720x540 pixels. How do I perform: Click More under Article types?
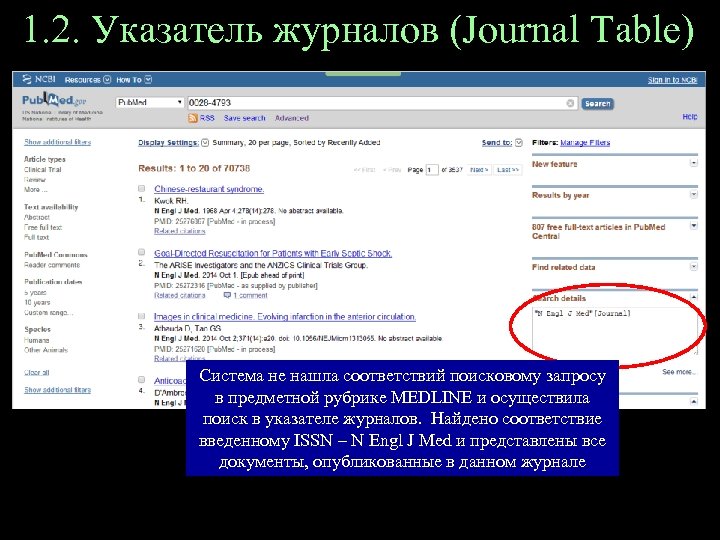point(35,190)
